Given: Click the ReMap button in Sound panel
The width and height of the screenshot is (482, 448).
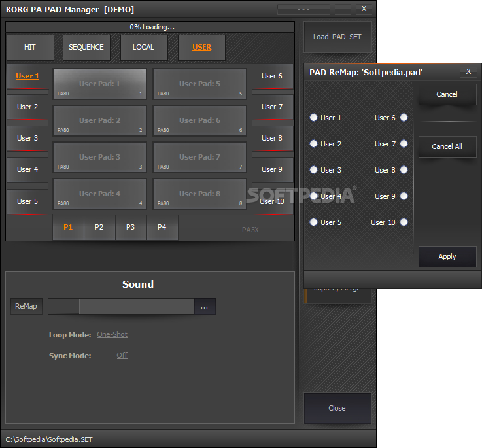Looking at the screenshot, I should (26, 306).
